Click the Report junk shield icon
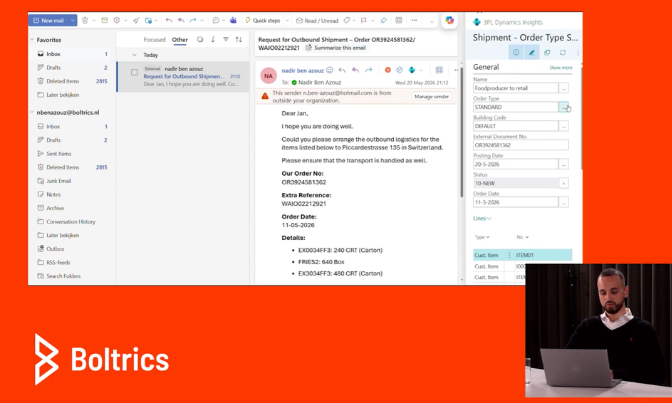This screenshot has width=672, height=403. tap(117, 20)
